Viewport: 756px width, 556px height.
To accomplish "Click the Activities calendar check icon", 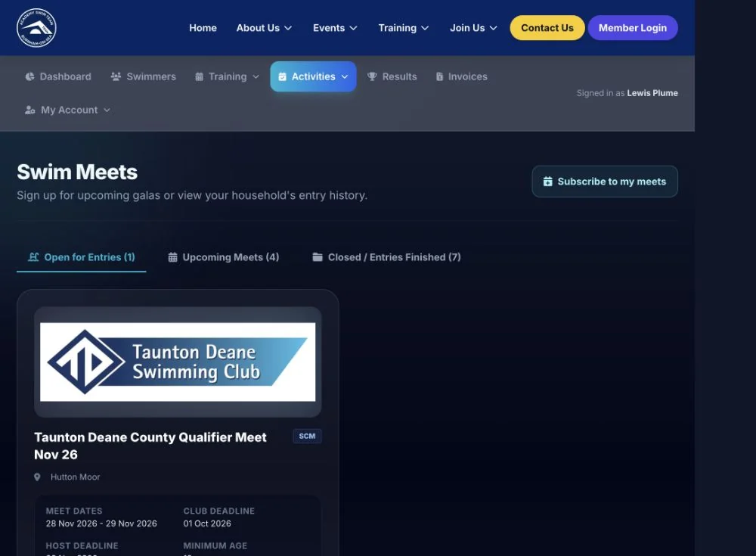I will [x=283, y=76].
